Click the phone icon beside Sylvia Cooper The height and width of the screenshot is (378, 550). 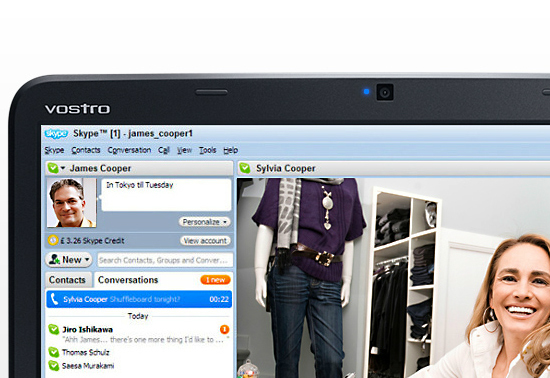pos(54,299)
